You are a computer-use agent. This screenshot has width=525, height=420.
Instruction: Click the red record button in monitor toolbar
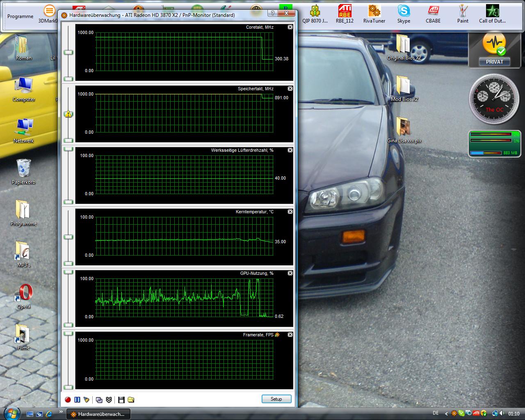click(x=68, y=399)
